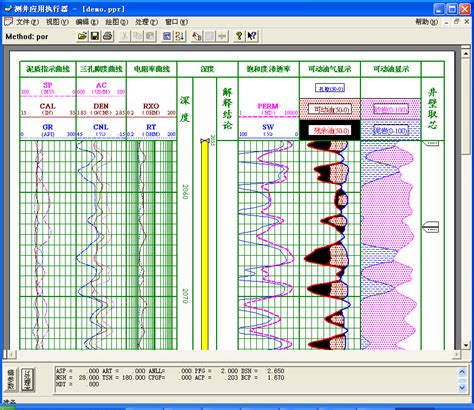Click the pink 砂岩(0-100) legend swatch
The width and height of the screenshot is (474, 410).
pyautogui.click(x=391, y=109)
